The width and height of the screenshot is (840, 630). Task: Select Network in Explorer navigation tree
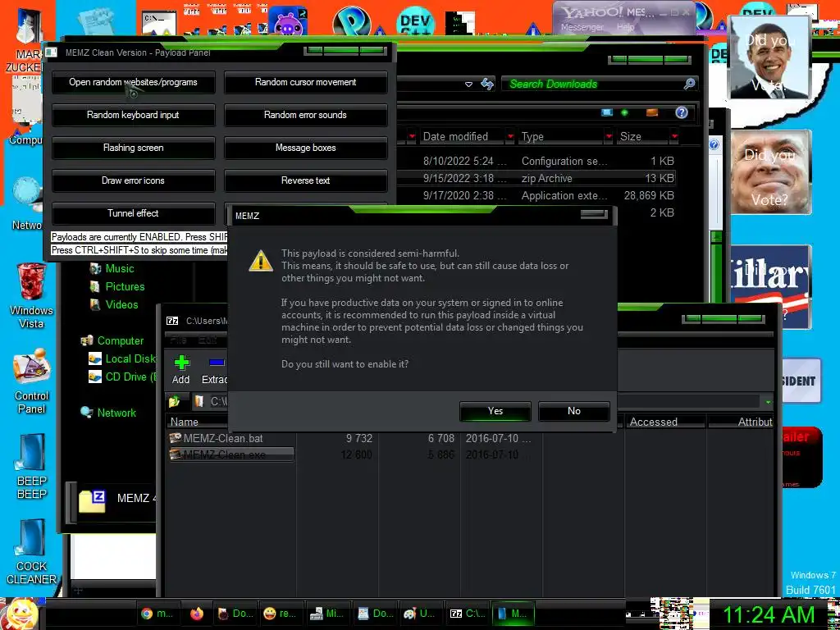(x=116, y=413)
